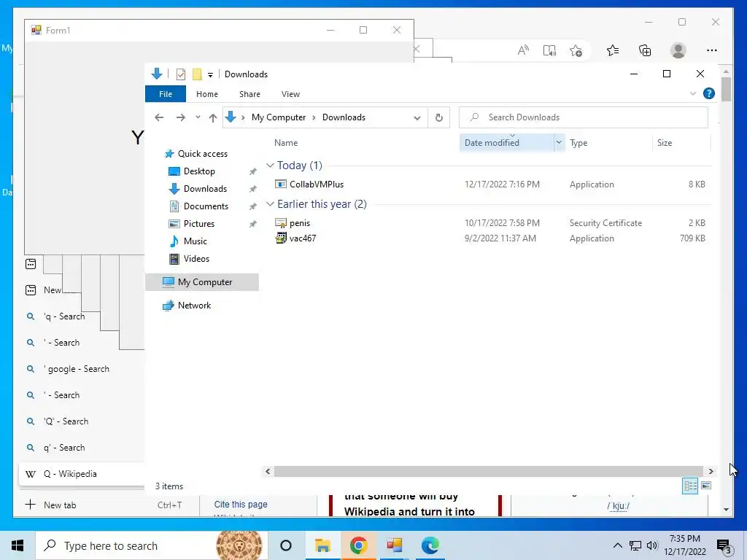Open Music in the navigation pane
The width and height of the screenshot is (747, 560).
click(196, 241)
